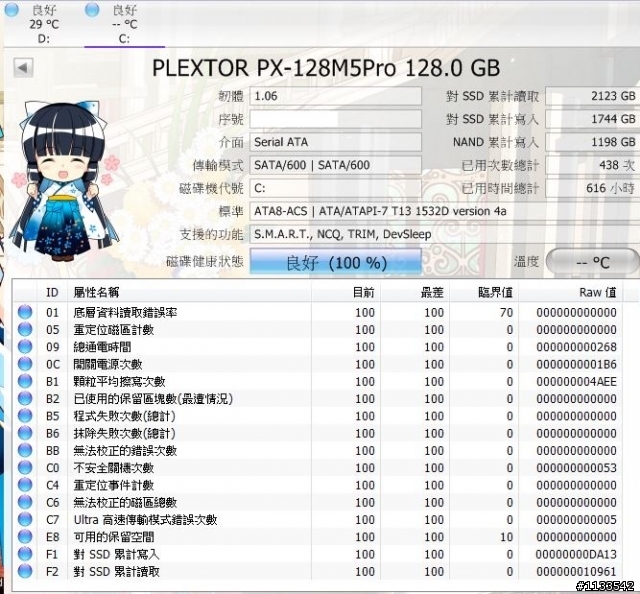Click the Serial ATA interface field
640x594 pixels.
[x=336, y=142]
